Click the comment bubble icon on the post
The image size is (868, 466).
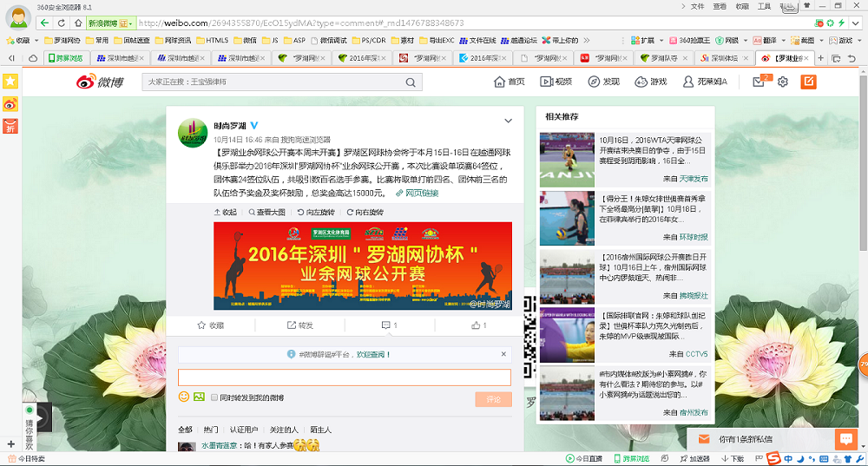pos(388,325)
